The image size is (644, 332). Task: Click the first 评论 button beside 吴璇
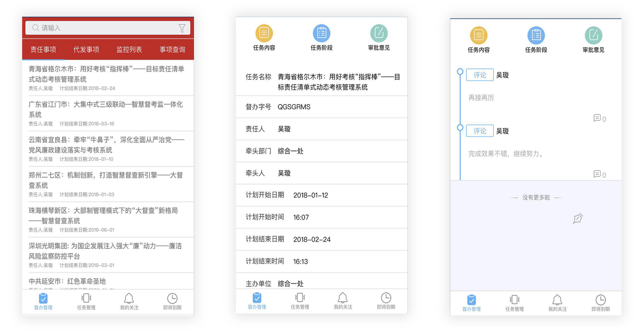(x=480, y=75)
